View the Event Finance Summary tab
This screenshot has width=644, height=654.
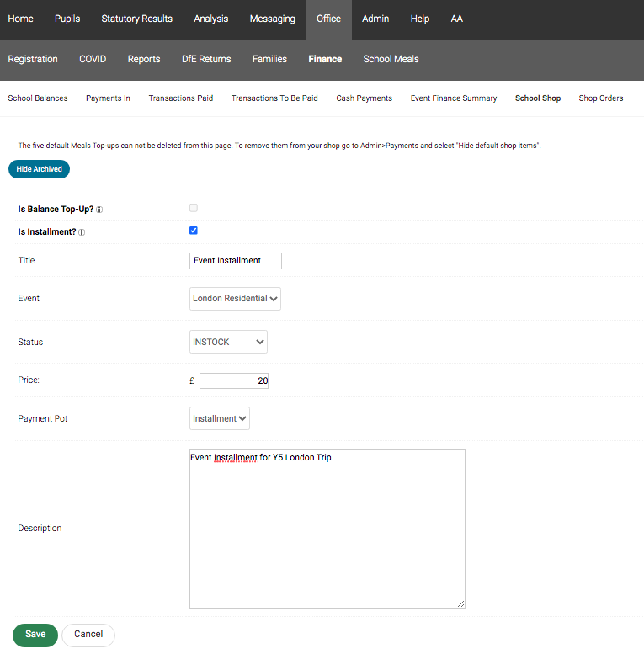pyautogui.click(x=454, y=98)
